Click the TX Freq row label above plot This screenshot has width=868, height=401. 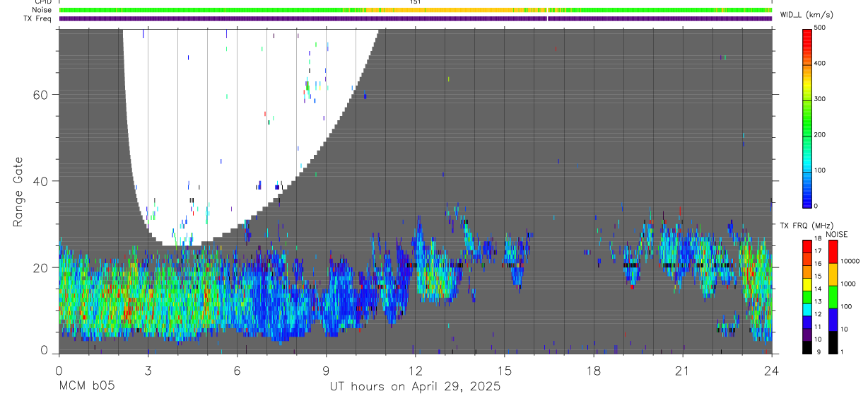coord(37,18)
